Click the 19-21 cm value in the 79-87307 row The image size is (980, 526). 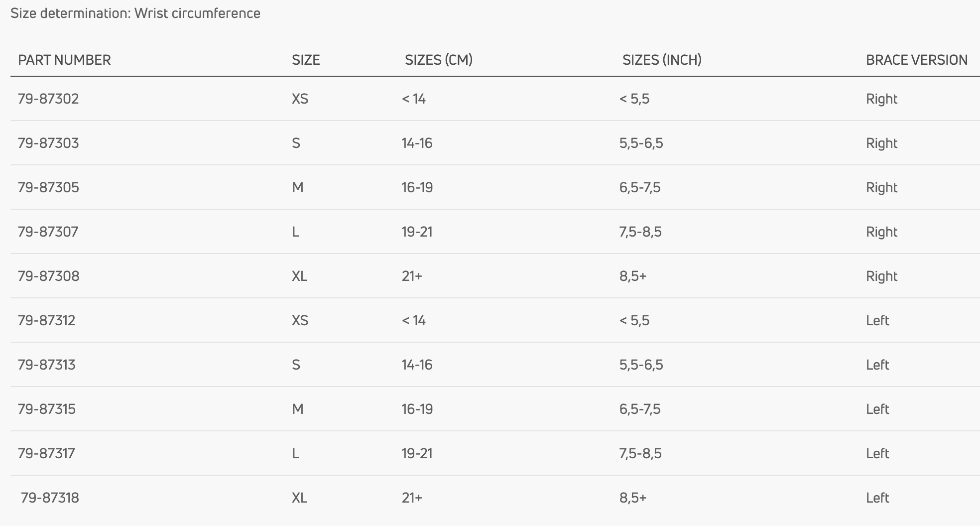point(417,232)
